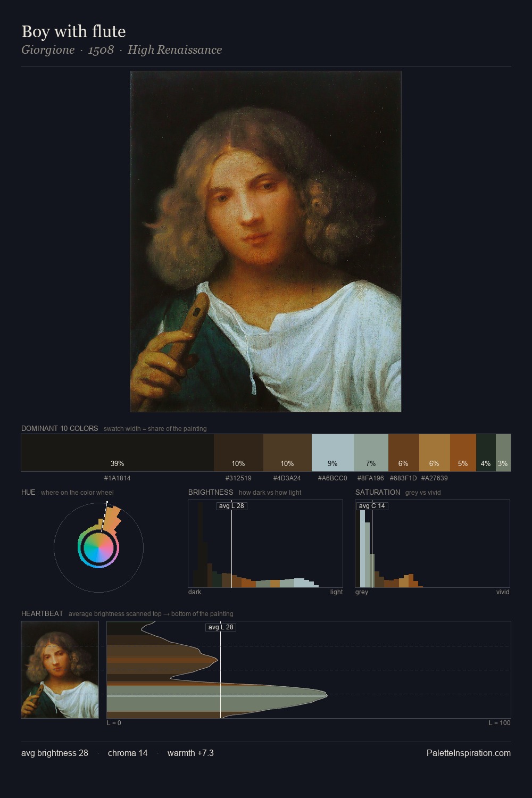The width and height of the screenshot is (532, 798).
Task: Click the 5% rust orange swatch
Action: (463, 453)
